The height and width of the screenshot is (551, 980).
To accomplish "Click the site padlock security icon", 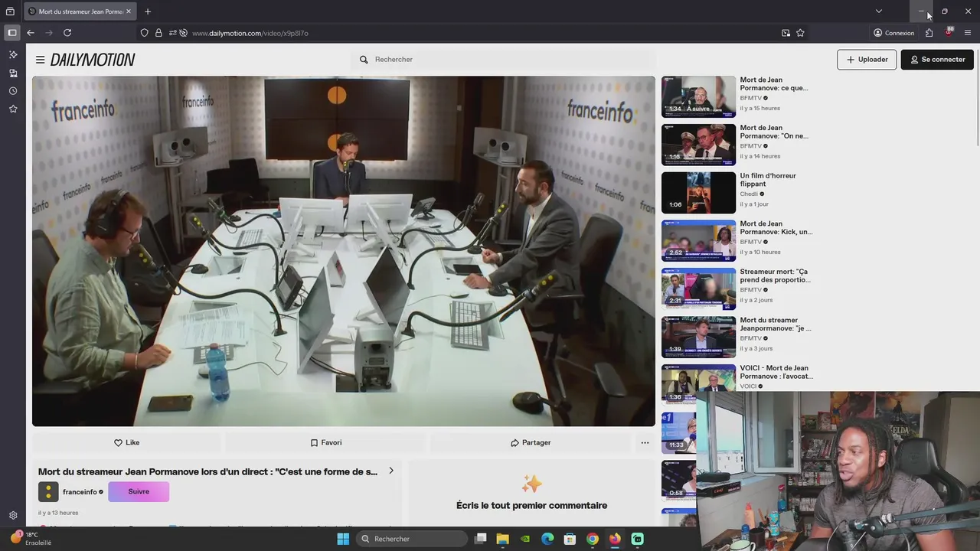I will point(158,33).
